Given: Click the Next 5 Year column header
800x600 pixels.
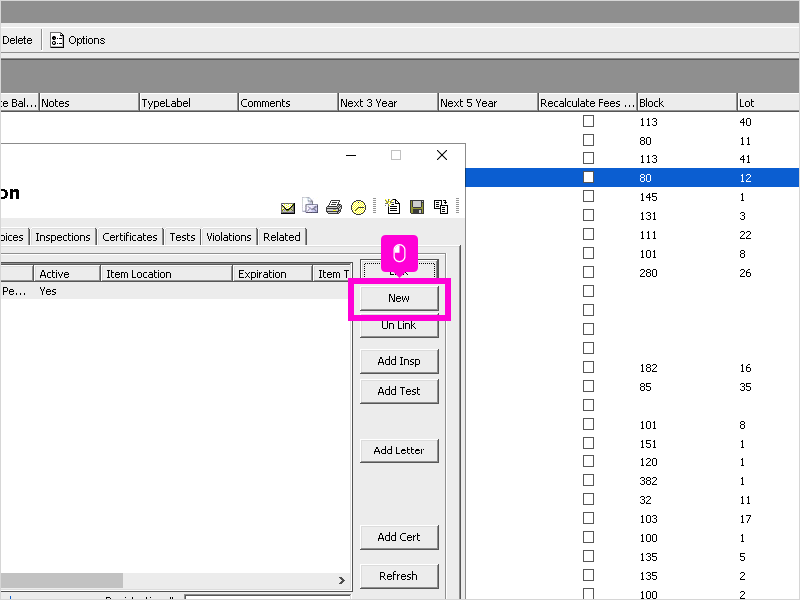Looking at the screenshot, I should 488,103.
